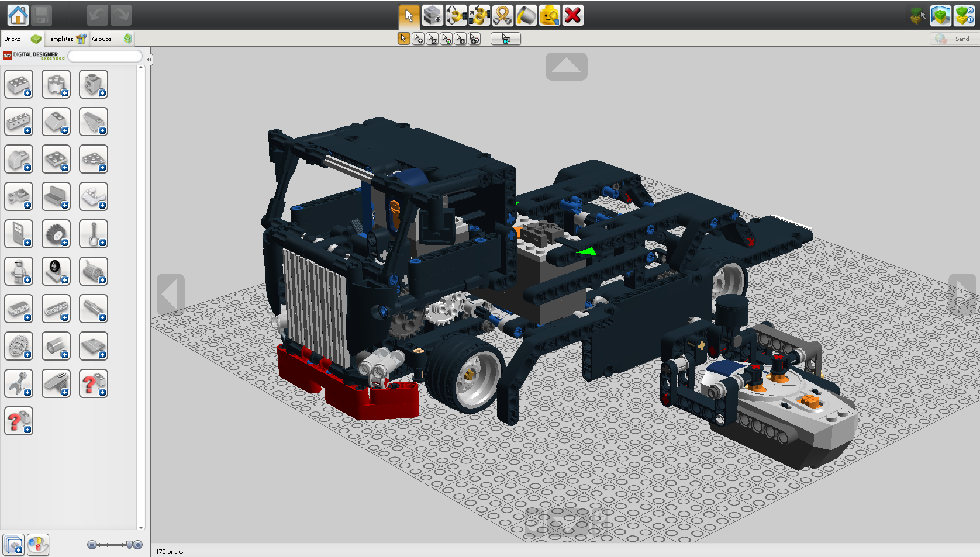The image size is (980, 557).
Task: Expand the camera view using the up arrow overlay
Action: pos(566,67)
